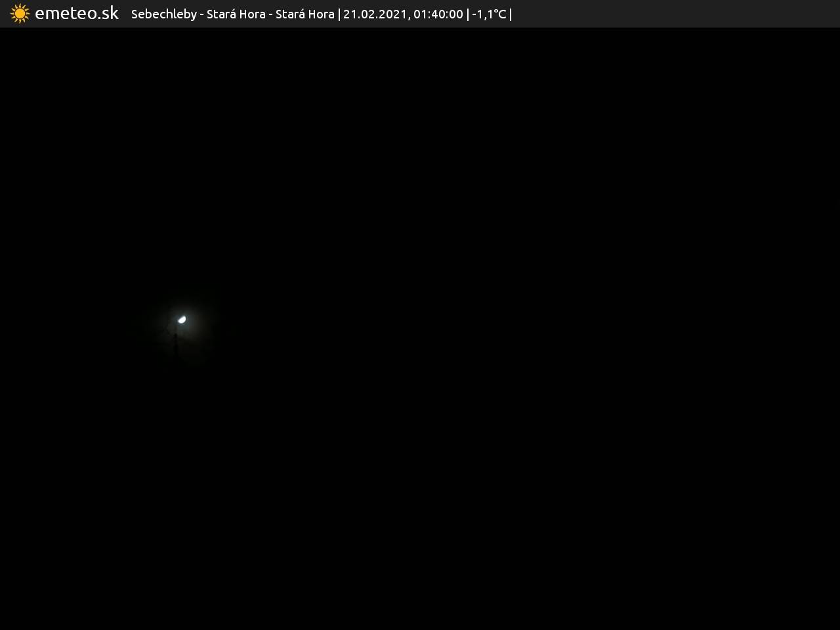The width and height of the screenshot is (840, 630).
Task: Click the dash after Sebechleby
Action: tap(201, 14)
